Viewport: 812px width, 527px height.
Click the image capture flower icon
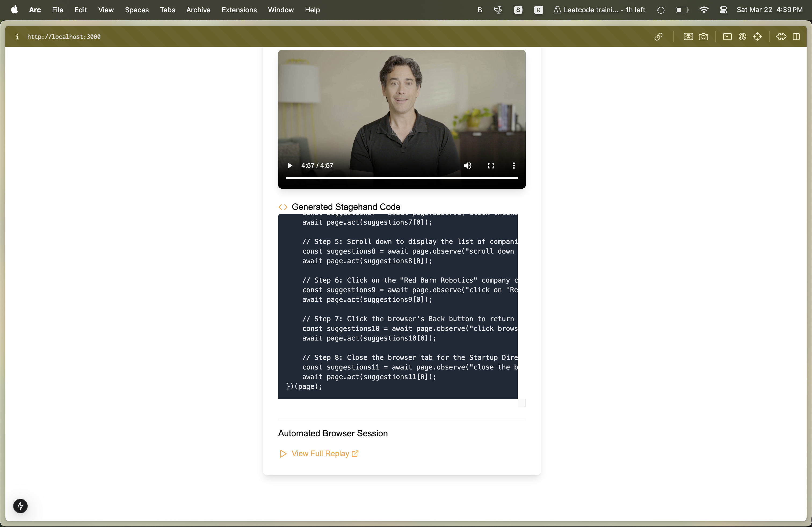[x=688, y=37]
